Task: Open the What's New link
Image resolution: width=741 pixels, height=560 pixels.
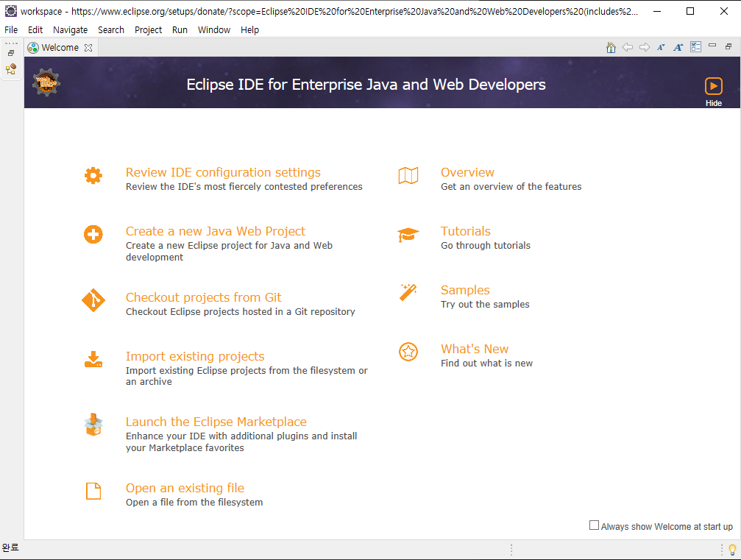Action: click(x=475, y=349)
